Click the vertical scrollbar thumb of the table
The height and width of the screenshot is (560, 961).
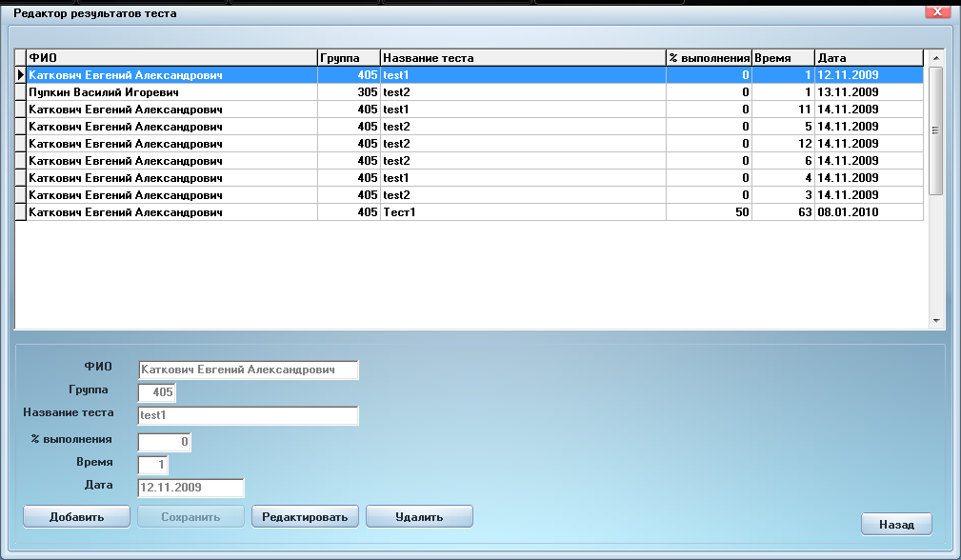[936, 130]
